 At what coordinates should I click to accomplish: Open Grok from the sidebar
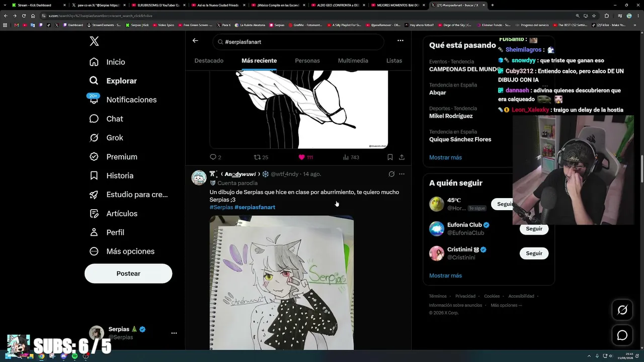click(x=106, y=138)
